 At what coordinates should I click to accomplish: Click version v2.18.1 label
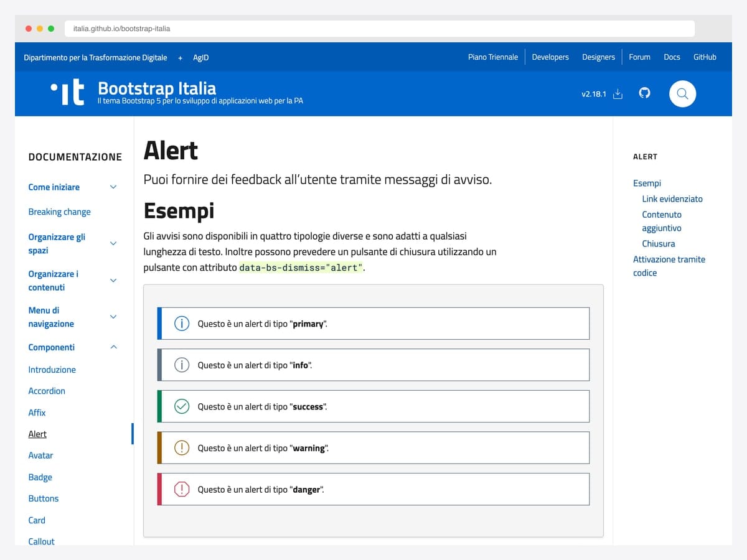(x=594, y=95)
